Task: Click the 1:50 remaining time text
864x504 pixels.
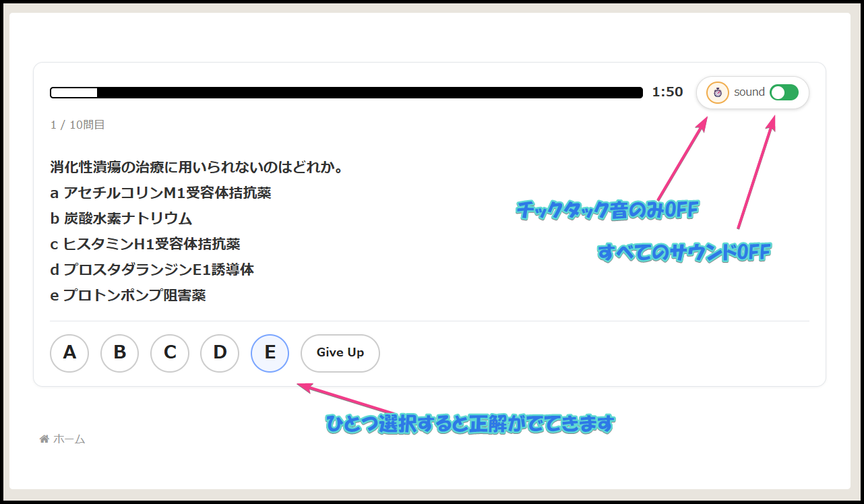Action: (667, 92)
